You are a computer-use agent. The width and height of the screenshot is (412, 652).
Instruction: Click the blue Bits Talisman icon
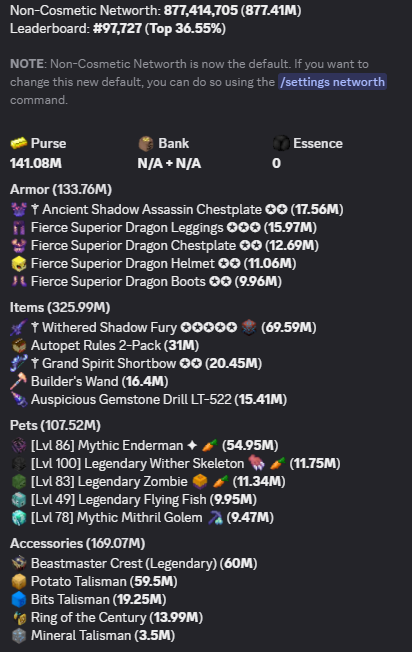tap(19, 600)
